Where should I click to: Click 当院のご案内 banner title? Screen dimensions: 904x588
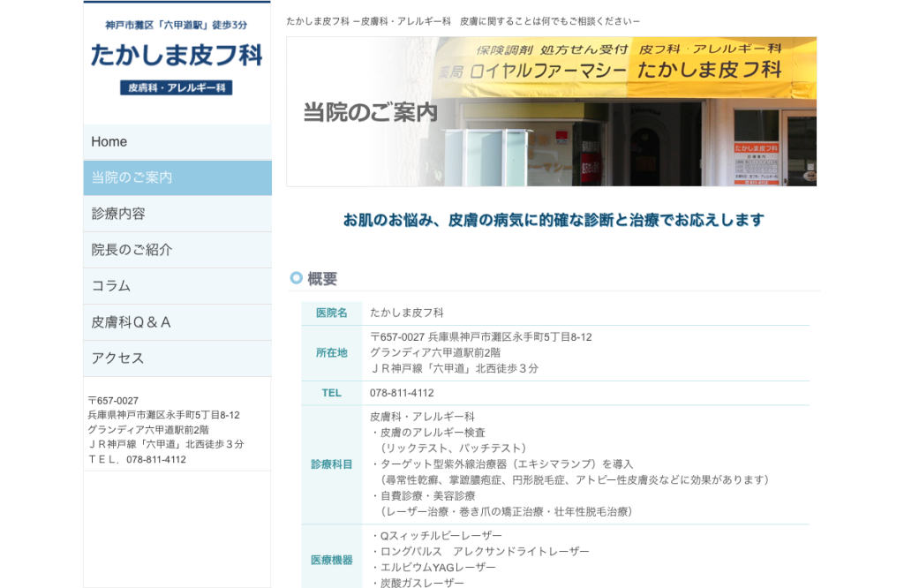point(370,112)
